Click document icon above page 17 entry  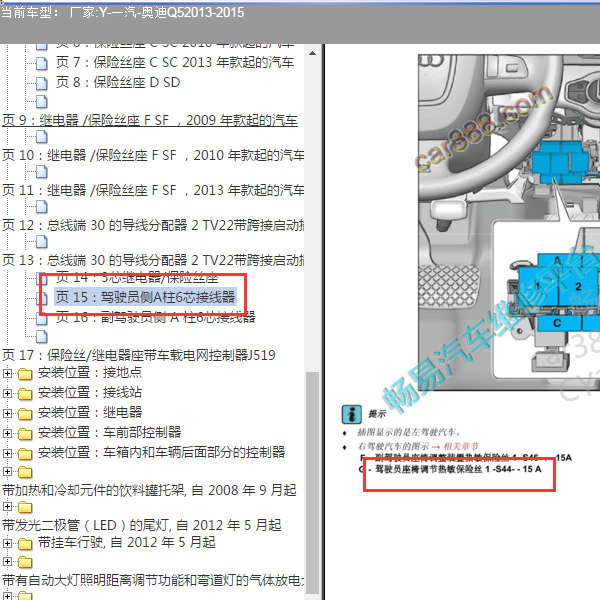click(x=42, y=337)
